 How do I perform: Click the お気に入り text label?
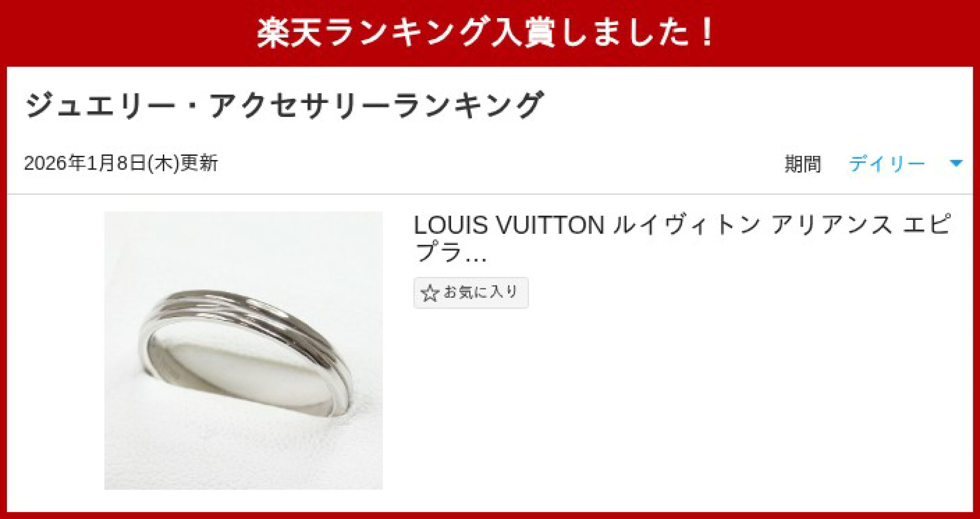pos(480,292)
